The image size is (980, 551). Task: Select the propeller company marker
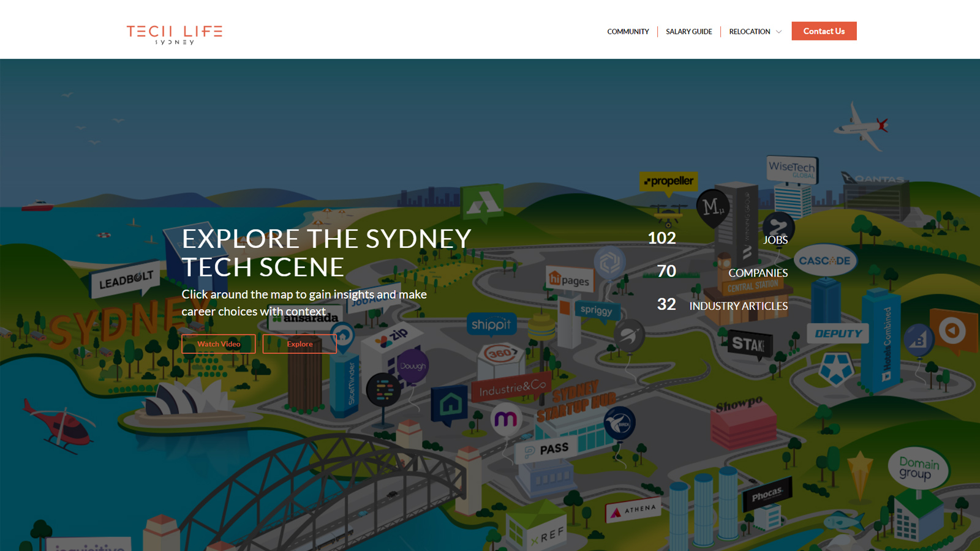click(x=669, y=182)
